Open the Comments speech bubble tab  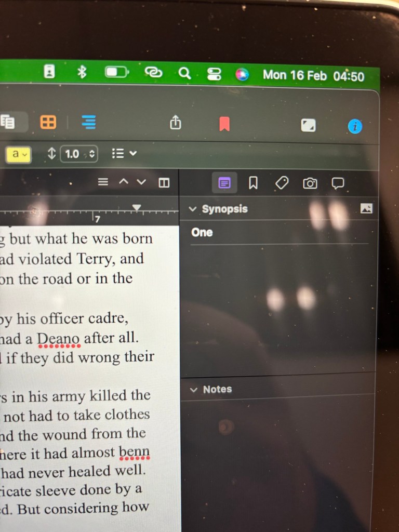[338, 183]
